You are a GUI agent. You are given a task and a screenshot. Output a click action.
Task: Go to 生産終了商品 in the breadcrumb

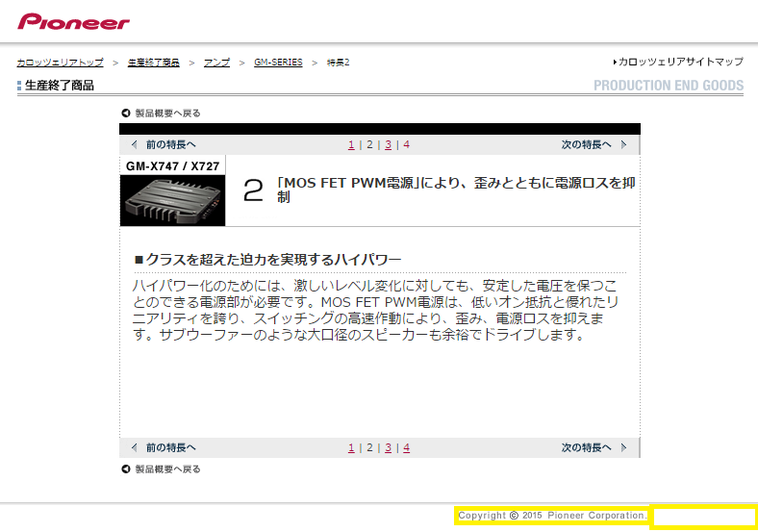point(153,63)
